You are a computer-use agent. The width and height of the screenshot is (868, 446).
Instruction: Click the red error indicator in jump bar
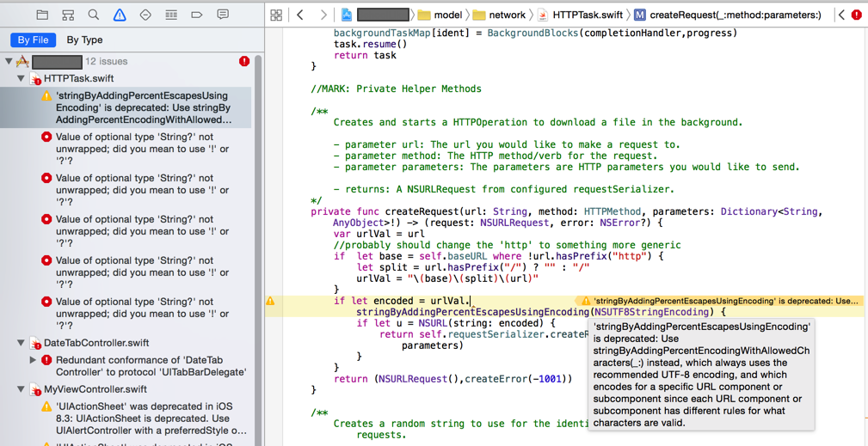856,15
